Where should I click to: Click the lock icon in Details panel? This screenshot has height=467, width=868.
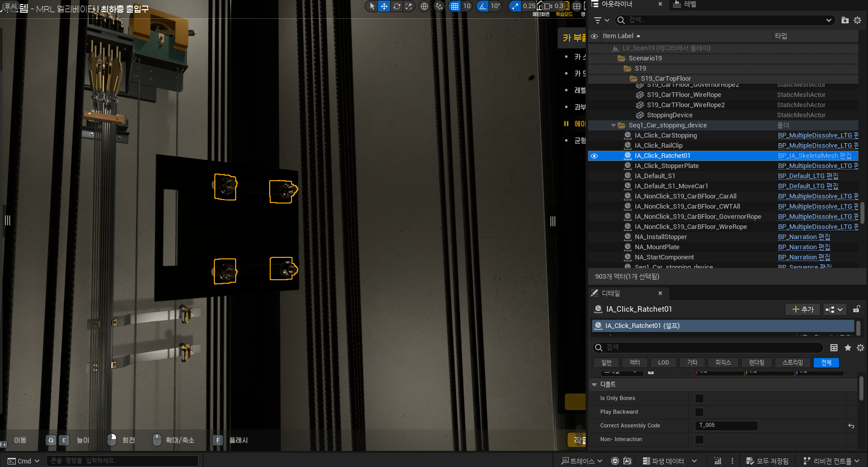(856, 309)
